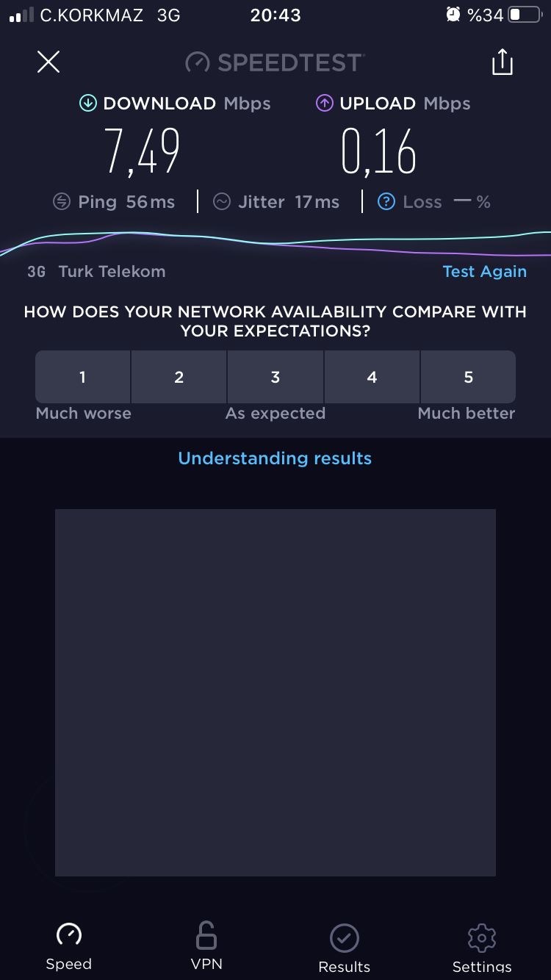Tap the share icon at top right
Viewport: 551px width, 980px height.
pos(503,62)
